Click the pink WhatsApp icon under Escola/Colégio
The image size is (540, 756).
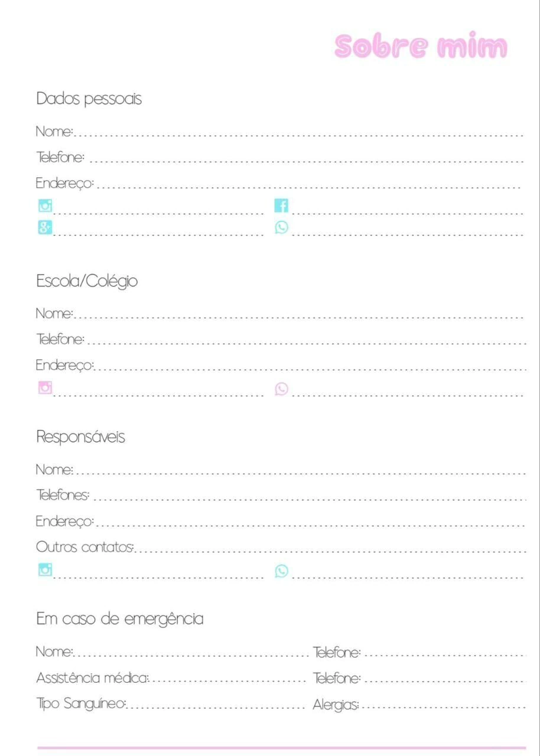(x=282, y=389)
